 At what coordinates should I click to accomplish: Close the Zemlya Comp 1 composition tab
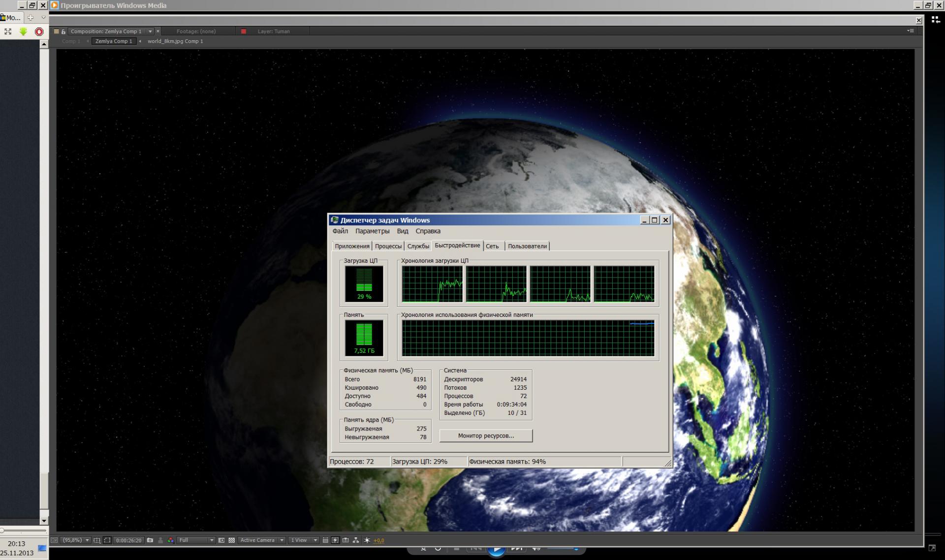[157, 31]
